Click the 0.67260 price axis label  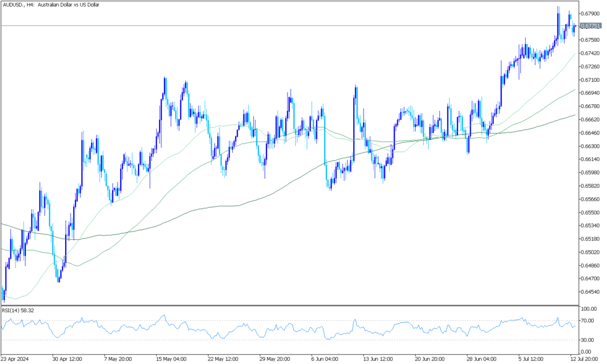tap(590, 67)
